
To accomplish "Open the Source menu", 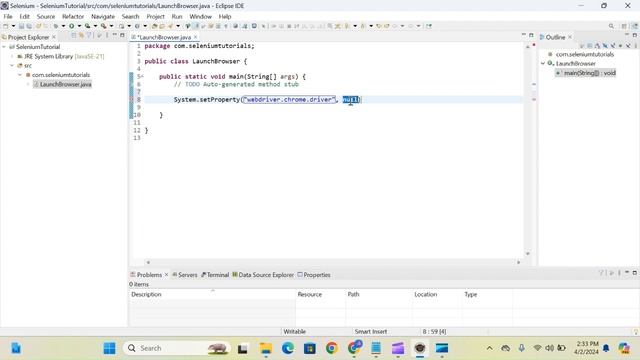I will tap(46, 16).
